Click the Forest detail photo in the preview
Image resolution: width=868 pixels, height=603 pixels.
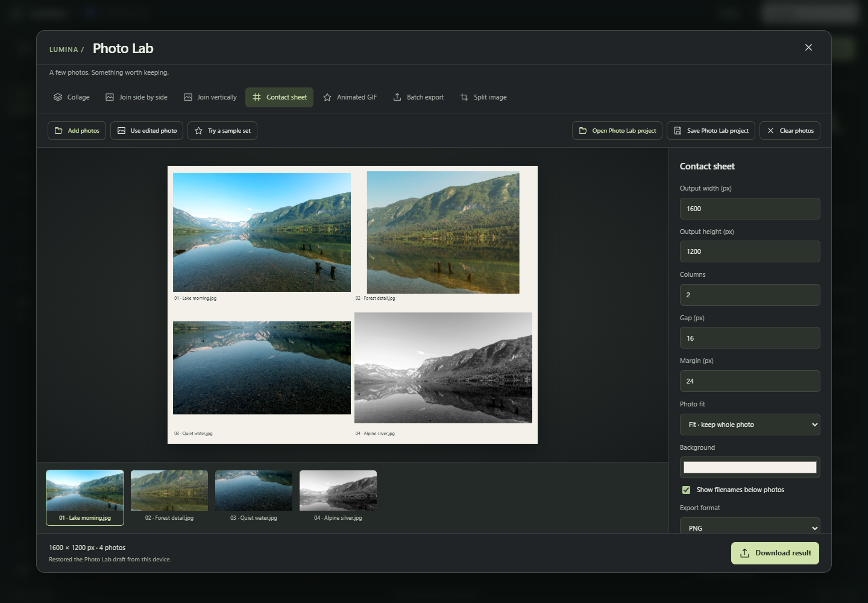[443, 232]
